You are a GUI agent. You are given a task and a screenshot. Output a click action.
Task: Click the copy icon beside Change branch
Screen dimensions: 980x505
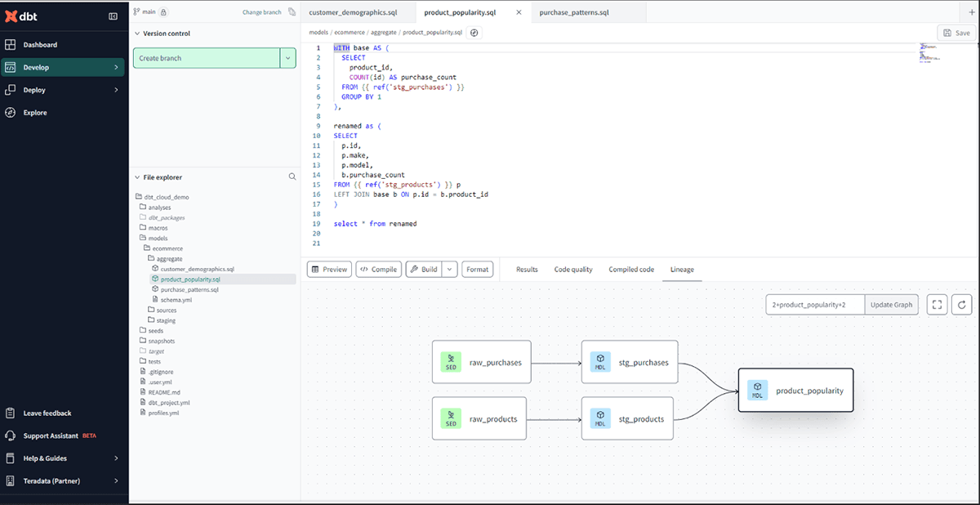pos(292,12)
